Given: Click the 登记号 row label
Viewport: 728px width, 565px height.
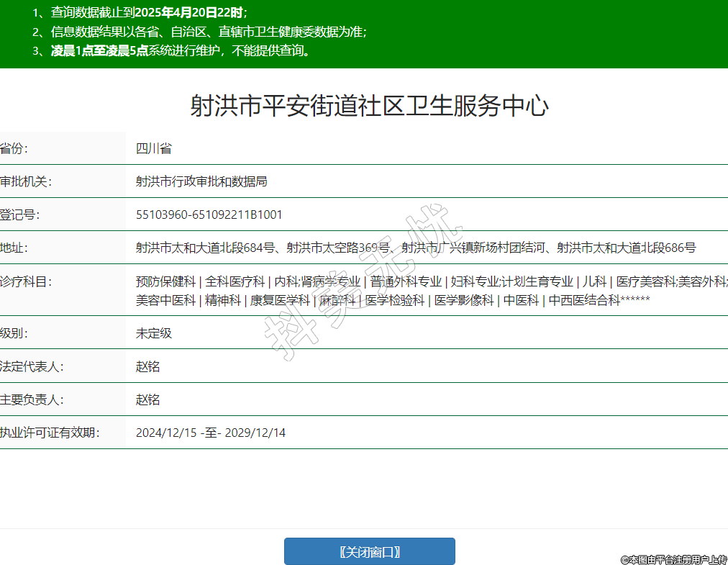Looking at the screenshot, I should click(19, 214).
